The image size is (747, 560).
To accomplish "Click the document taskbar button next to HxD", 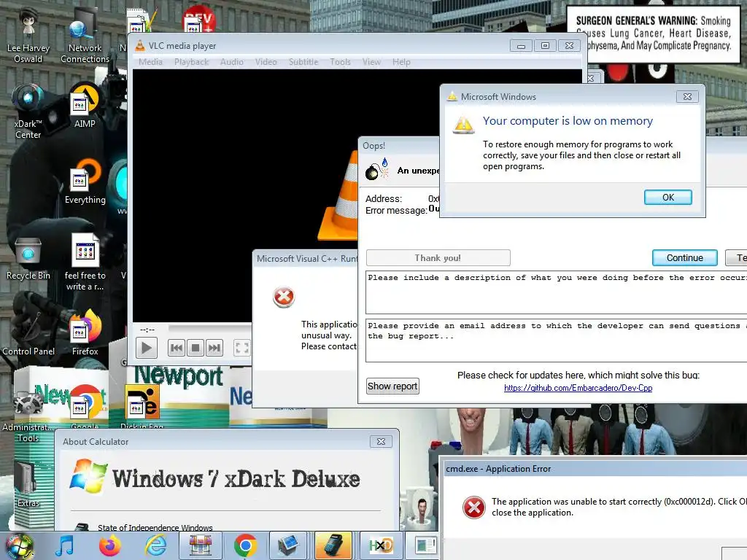I will (425, 545).
